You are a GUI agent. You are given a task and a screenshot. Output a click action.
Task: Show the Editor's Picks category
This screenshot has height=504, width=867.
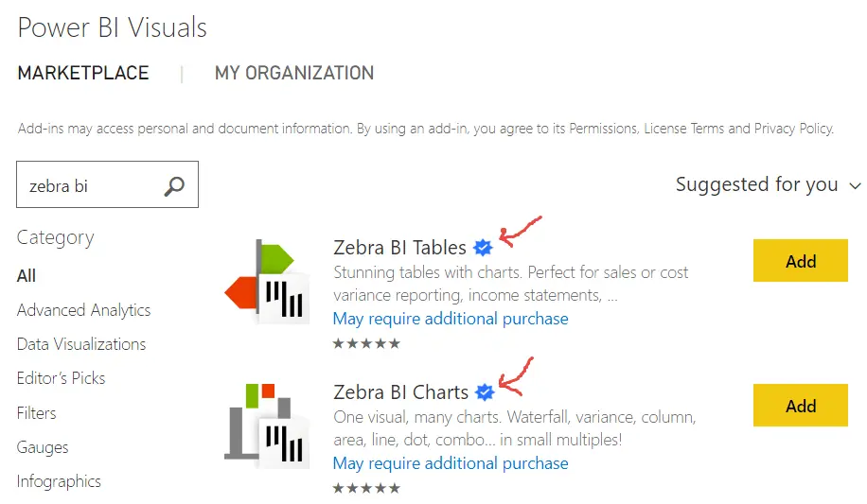[61, 378]
